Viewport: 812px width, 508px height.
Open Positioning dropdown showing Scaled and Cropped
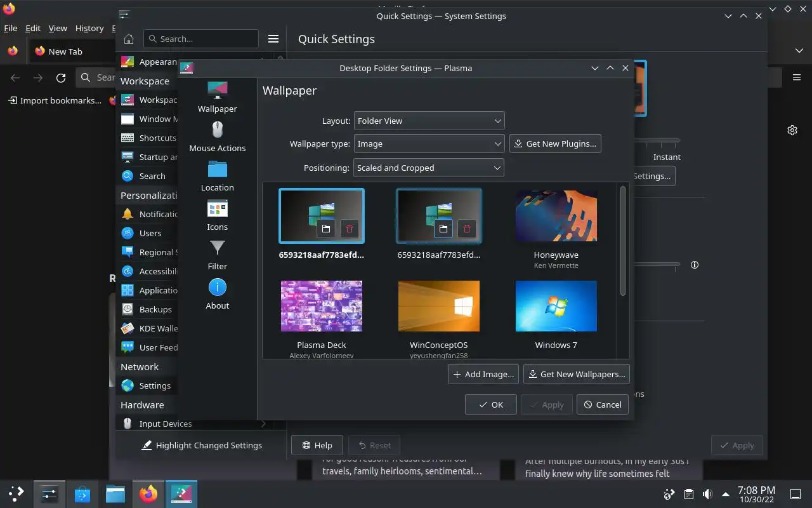click(429, 168)
